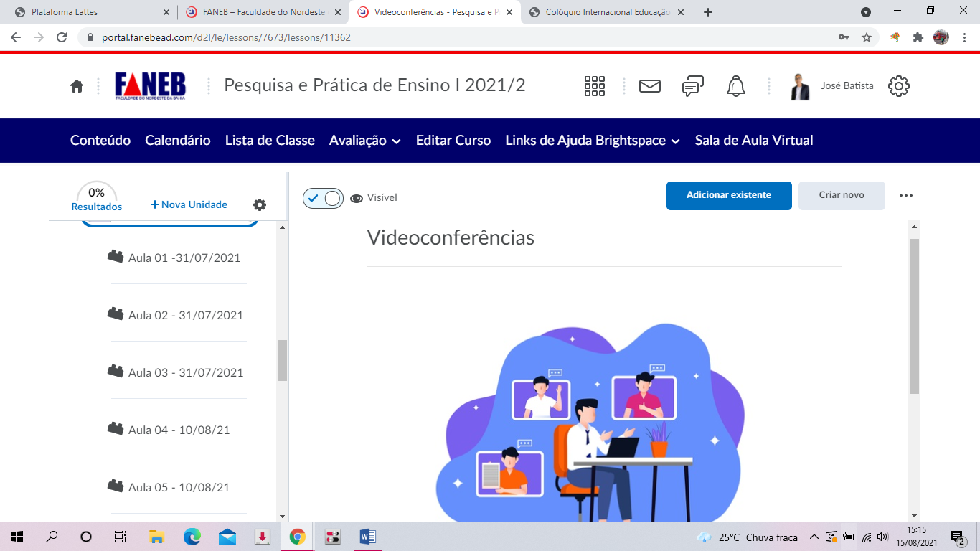Open the settings gear next to Nova Unidade

[x=260, y=204]
